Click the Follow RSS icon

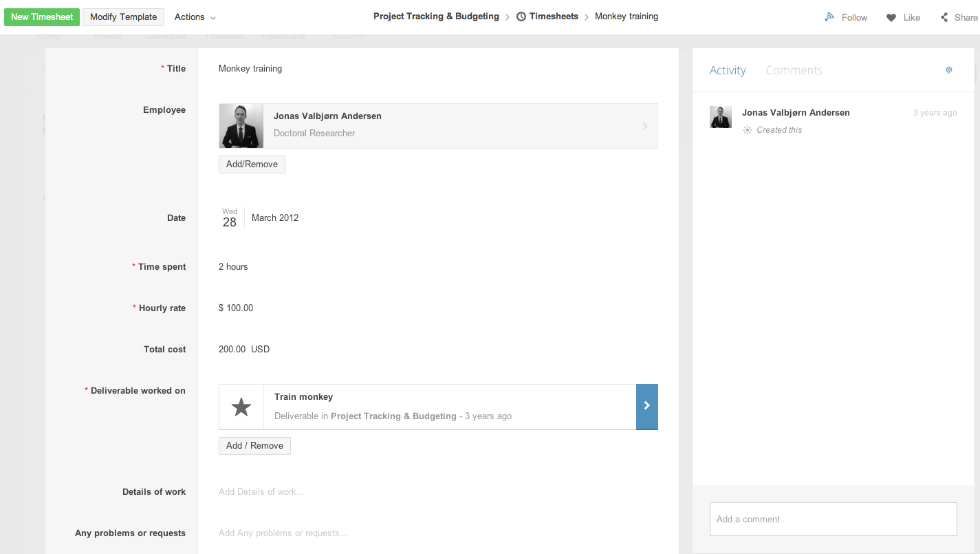pos(829,17)
